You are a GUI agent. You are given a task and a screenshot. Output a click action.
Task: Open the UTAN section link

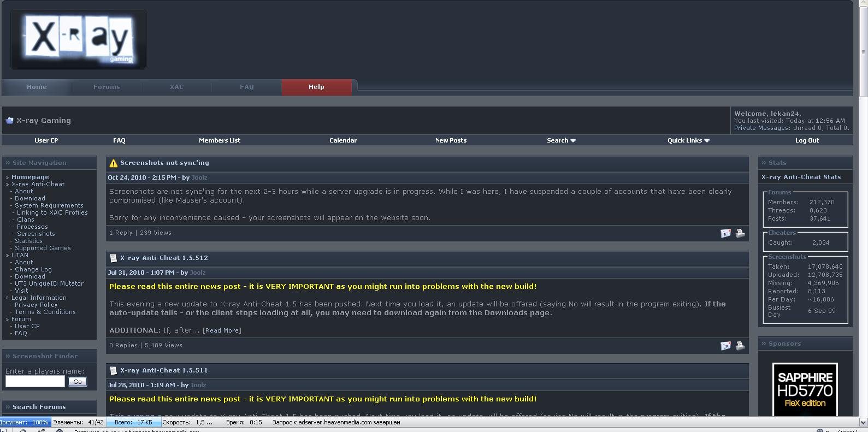[x=20, y=255]
